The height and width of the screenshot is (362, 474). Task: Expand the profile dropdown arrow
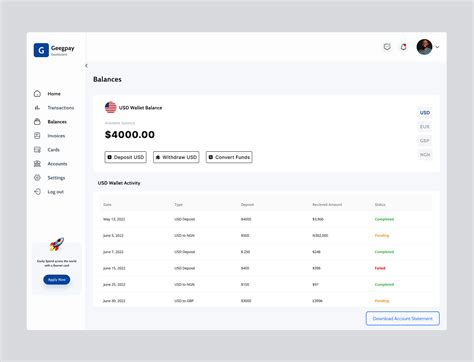click(437, 47)
